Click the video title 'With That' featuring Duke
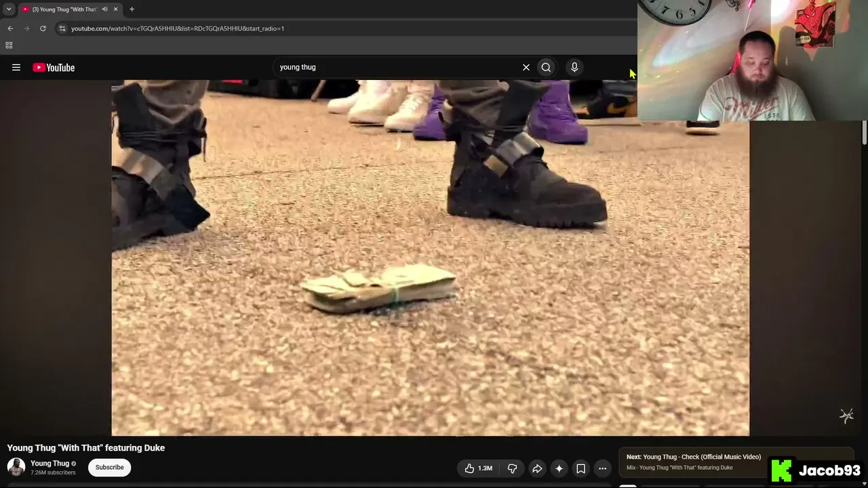This screenshot has width=868, height=488. coord(86,448)
